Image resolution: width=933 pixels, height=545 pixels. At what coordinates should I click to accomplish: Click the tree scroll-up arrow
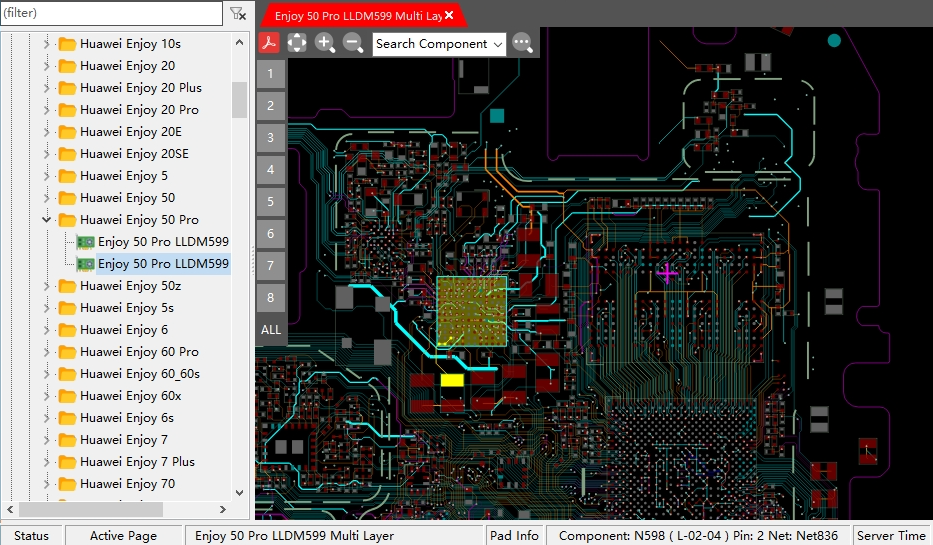click(239, 42)
